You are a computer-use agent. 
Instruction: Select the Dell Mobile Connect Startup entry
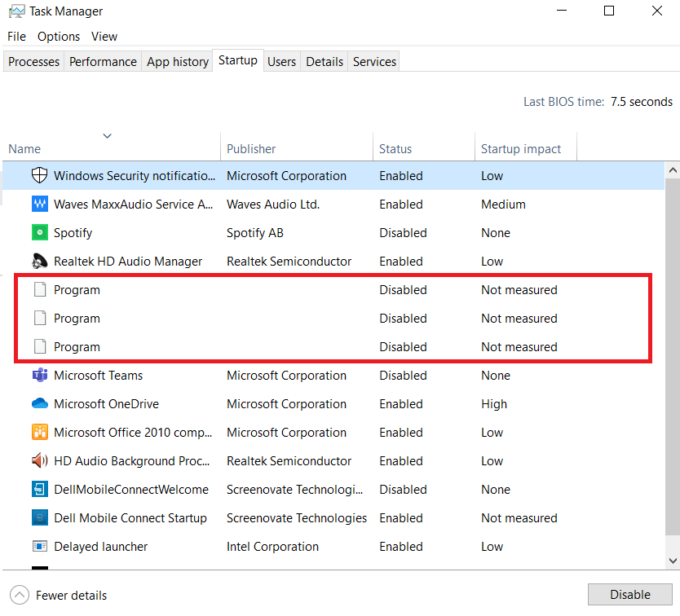[x=130, y=517]
